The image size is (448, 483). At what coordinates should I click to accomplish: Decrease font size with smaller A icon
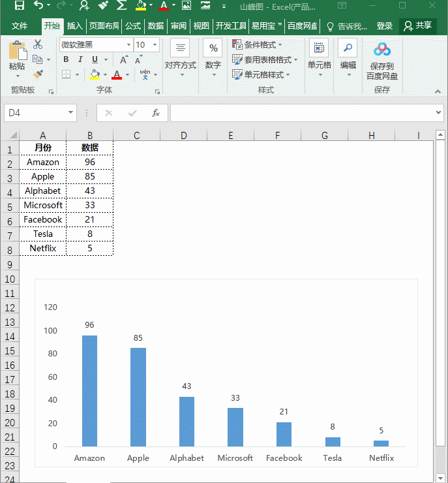[x=138, y=59]
